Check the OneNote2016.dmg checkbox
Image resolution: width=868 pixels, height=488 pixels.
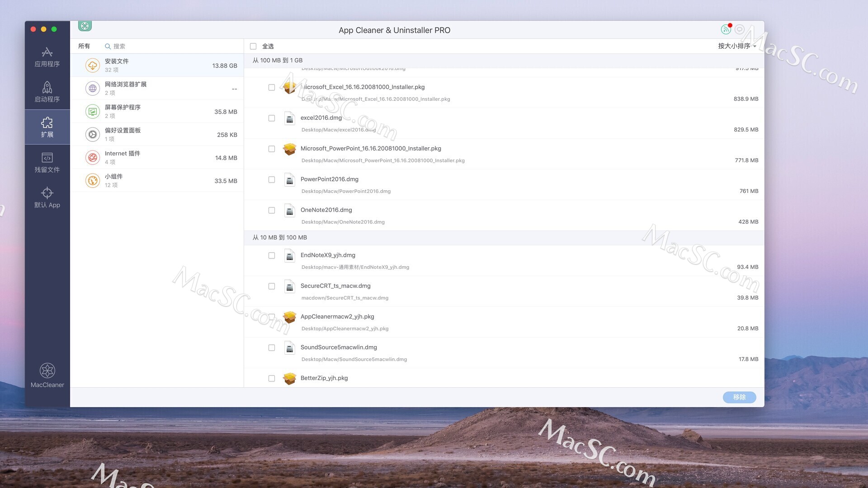pyautogui.click(x=272, y=211)
